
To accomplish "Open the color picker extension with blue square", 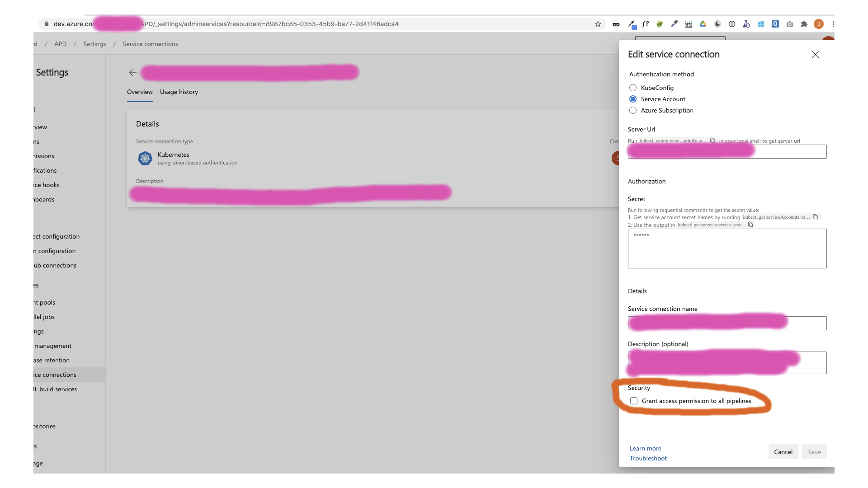I will [632, 24].
